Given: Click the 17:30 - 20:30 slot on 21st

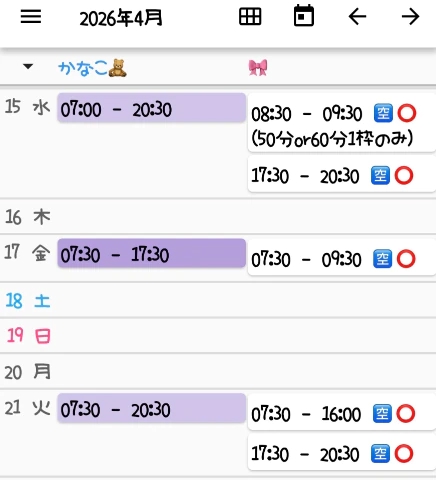Looking at the screenshot, I should pyautogui.click(x=342, y=453).
